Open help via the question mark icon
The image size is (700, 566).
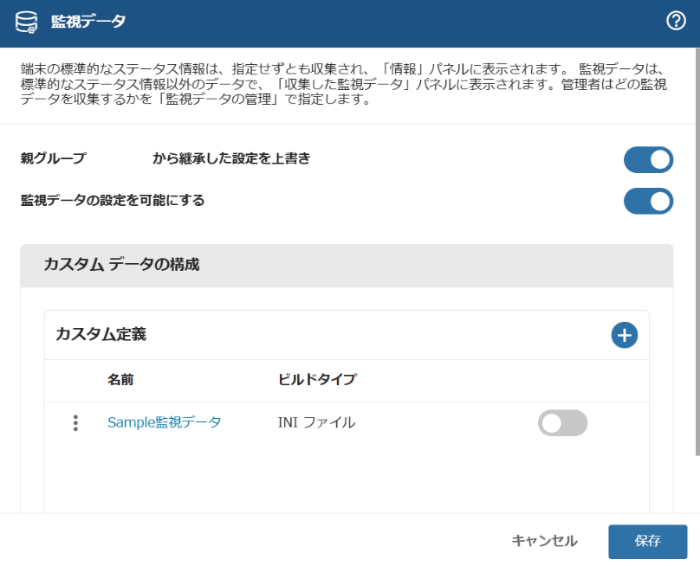676,21
